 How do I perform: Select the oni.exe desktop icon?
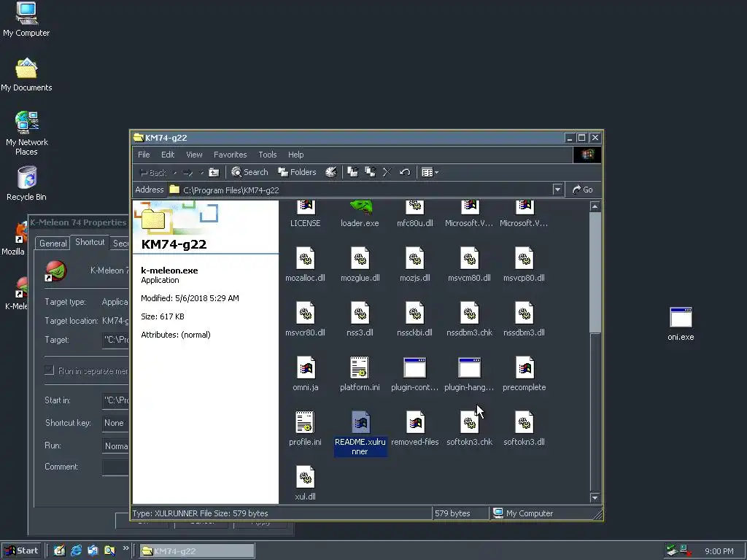click(681, 324)
